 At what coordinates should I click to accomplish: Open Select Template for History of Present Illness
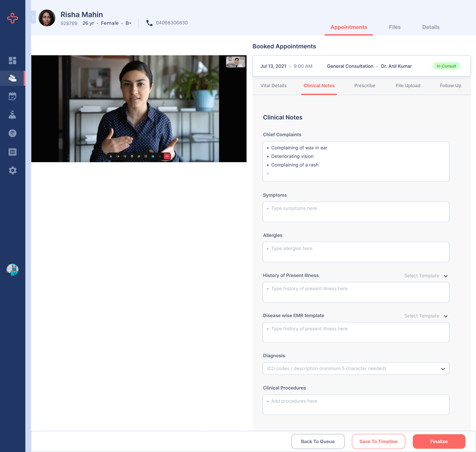click(x=426, y=276)
